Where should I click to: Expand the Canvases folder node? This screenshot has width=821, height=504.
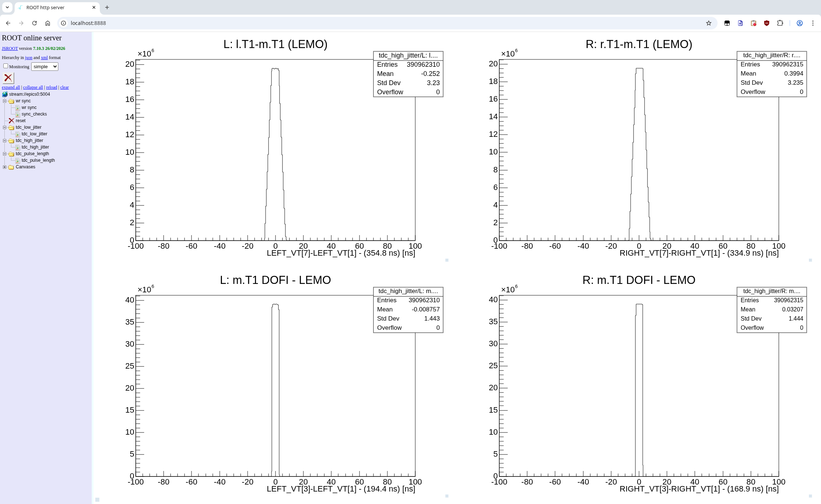pyautogui.click(x=5, y=167)
